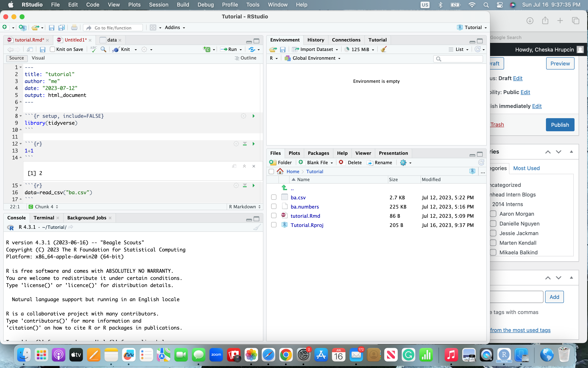Open the List view dropdown in Environment
The height and width of the screenshot is (368, 588).
(459, 49)
